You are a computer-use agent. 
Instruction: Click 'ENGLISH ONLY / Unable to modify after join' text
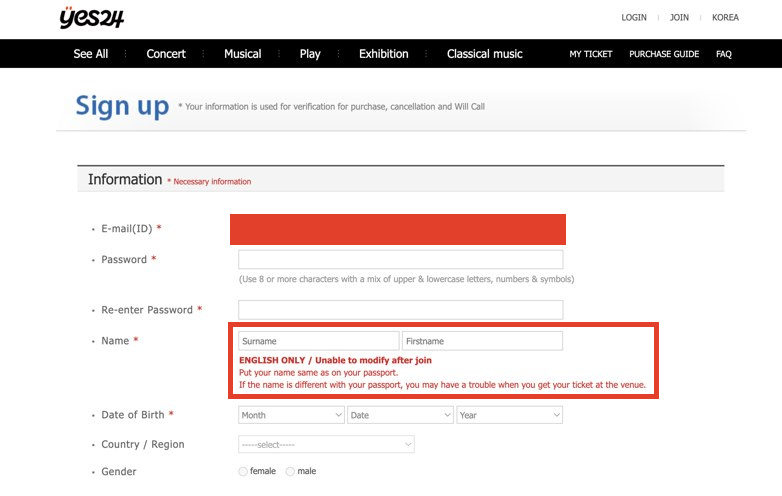point(335,360)
